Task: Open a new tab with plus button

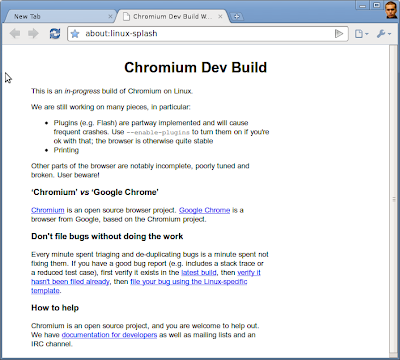Action: (x=236, y=16)
